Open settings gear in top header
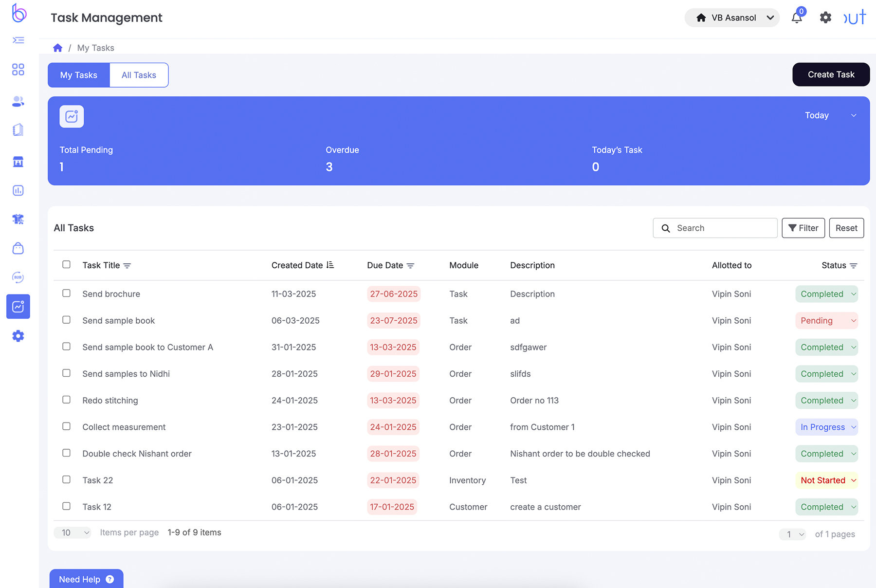The height and width of the screenshot is (588, 876). [x=825, y=18]
